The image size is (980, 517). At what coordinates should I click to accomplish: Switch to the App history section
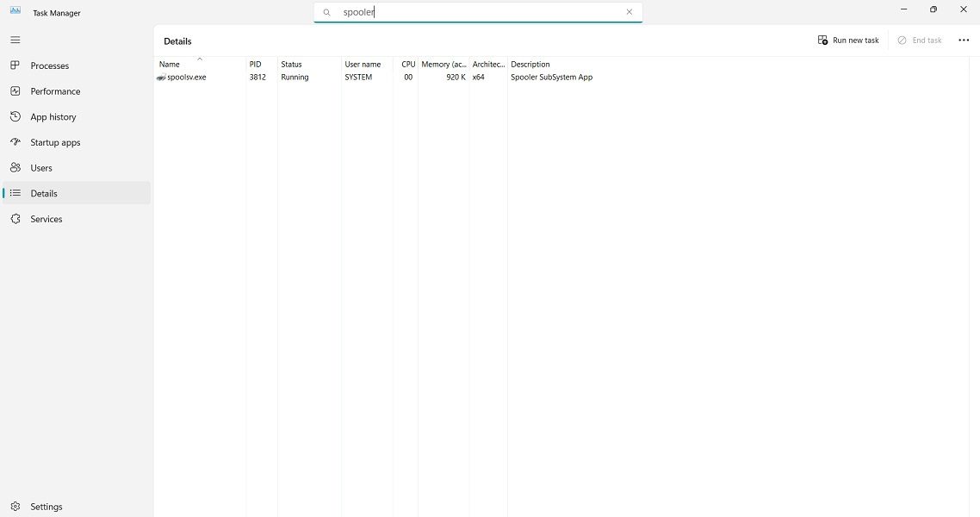52,116
